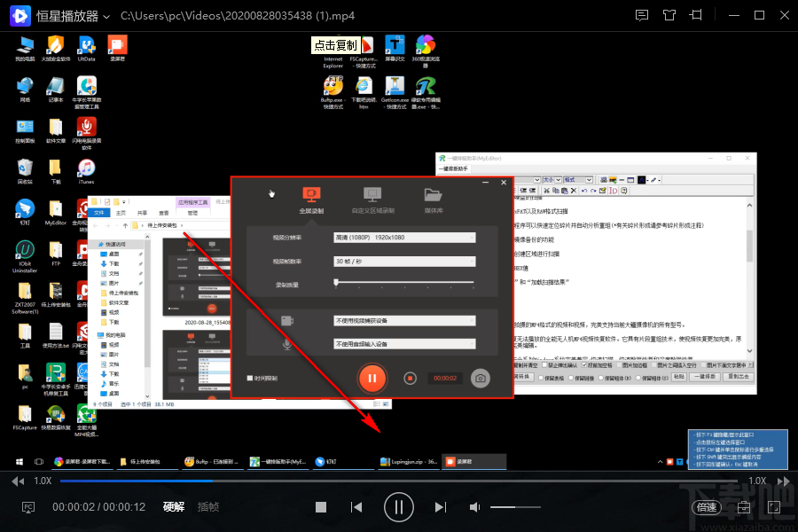Click the PC screen icon beside the timecode
The image size is (798, 532).
(x=28, y=507)
